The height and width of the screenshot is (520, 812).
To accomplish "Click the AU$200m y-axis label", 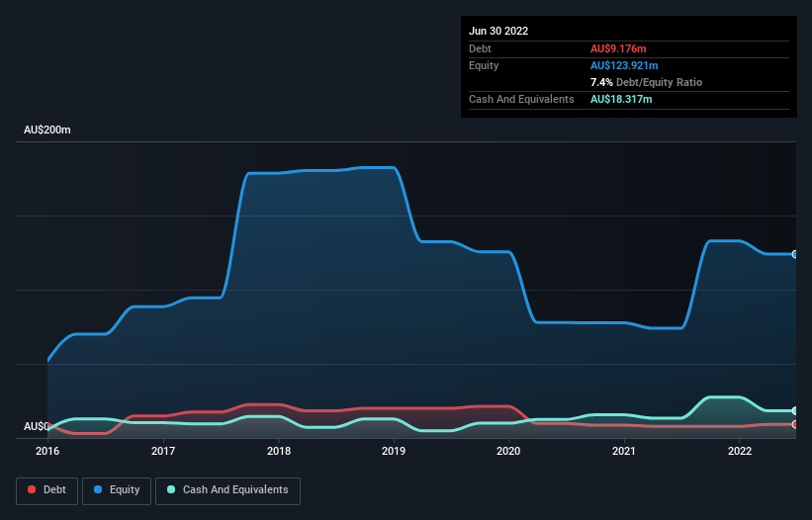I will coord(47,130).
